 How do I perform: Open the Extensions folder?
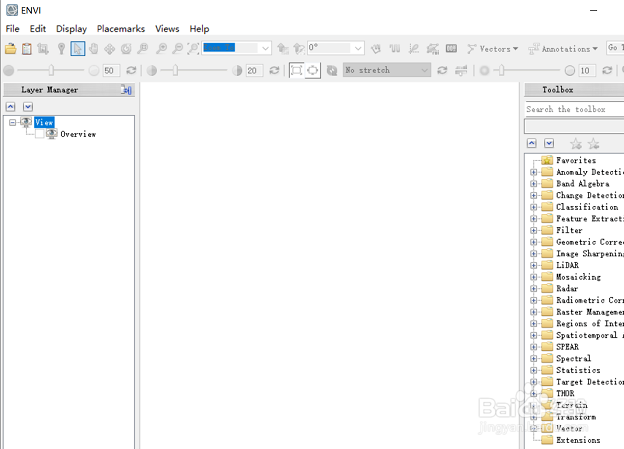coord(571,440)
